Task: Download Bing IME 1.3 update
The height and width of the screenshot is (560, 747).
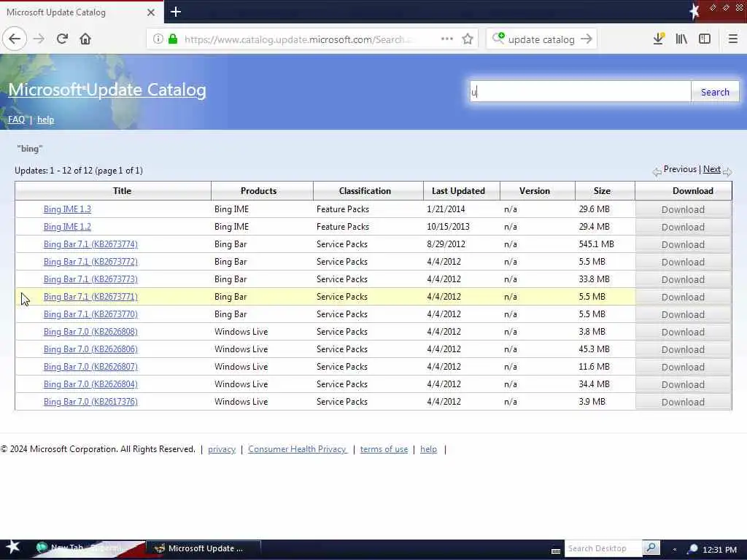Action: (x=683, y=209)
